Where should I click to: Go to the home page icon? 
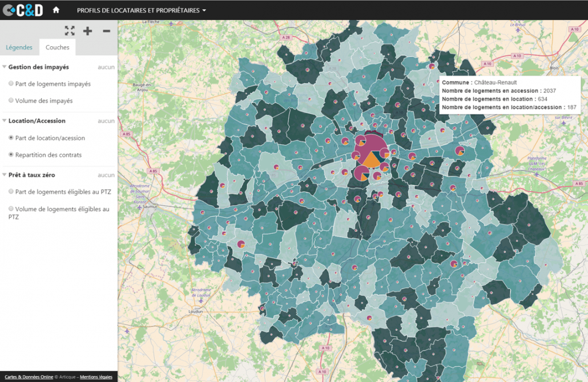57,10
